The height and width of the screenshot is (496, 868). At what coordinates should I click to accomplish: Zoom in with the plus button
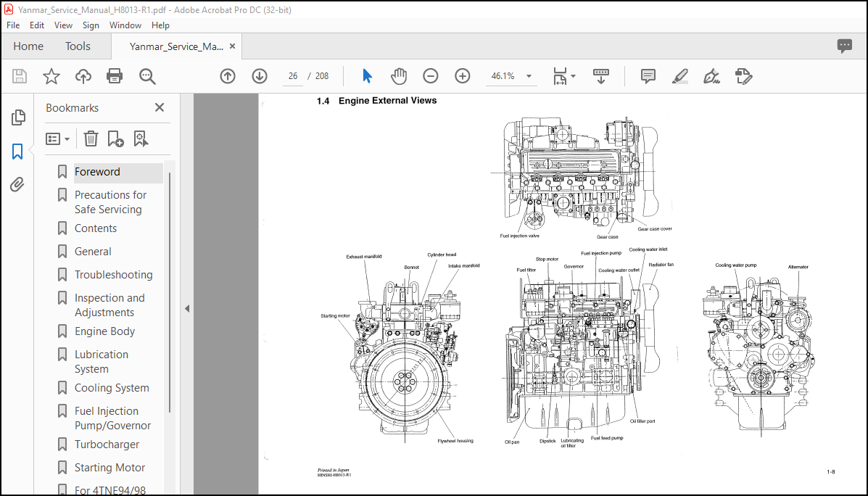click(462, 76)
